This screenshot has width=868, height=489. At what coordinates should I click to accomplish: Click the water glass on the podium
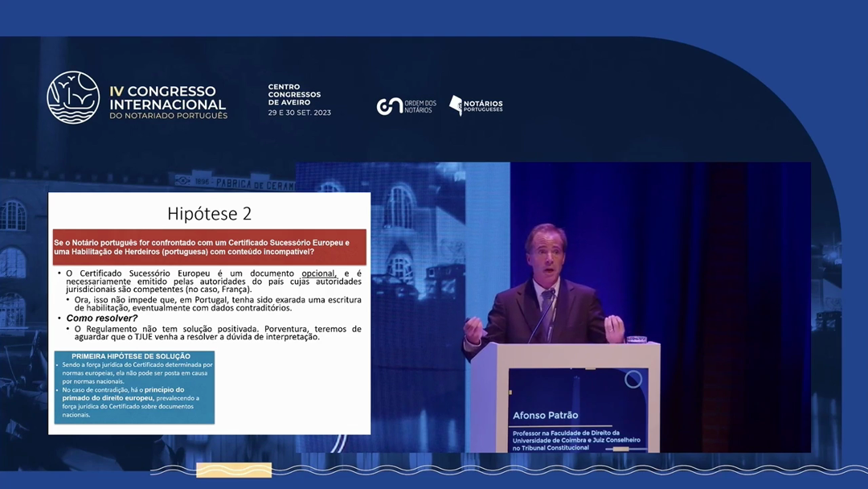637,339
